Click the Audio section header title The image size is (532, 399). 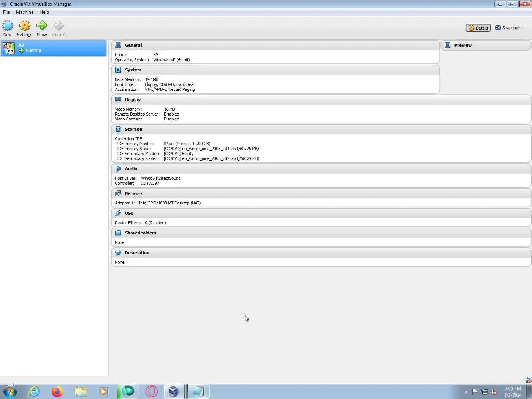coord(131,169)
